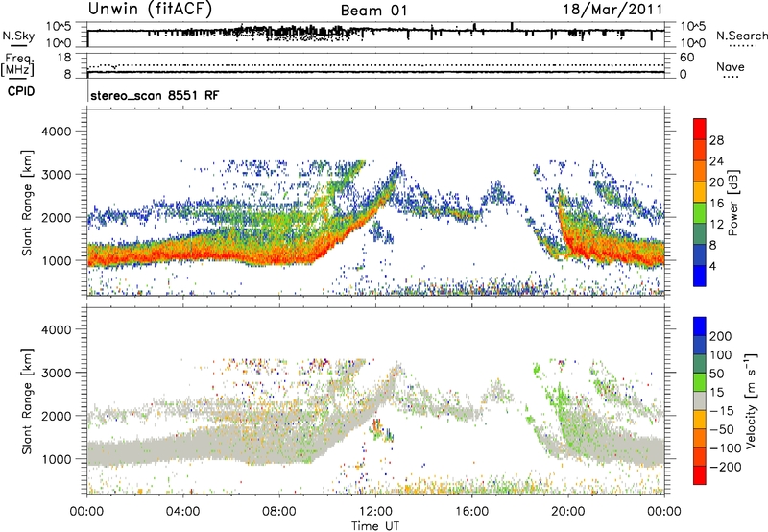Screen dimensions: 768x532
Task: Click the '4000' tick on power panel
Action: pos(57,132)
